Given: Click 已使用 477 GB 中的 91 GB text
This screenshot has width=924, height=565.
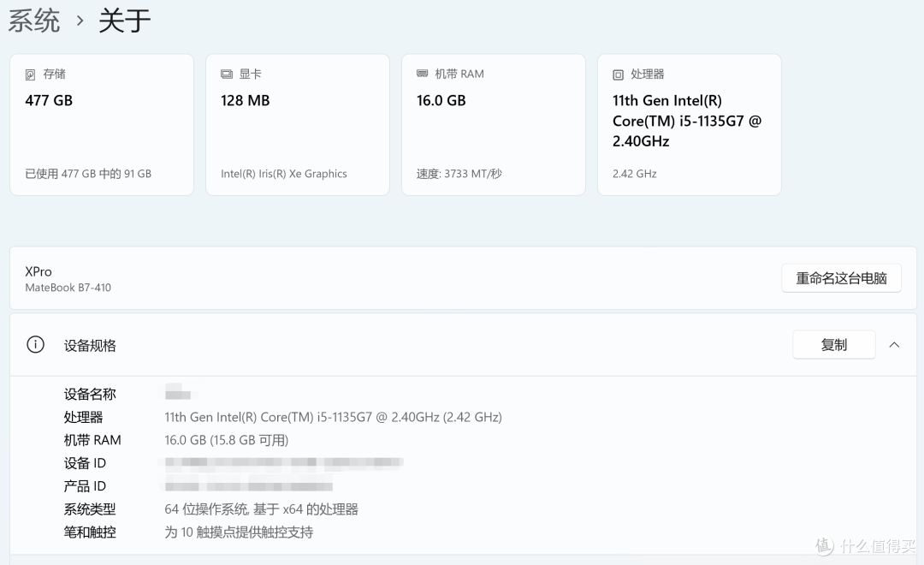Looking at the screenshot, I should pos(88,174).
